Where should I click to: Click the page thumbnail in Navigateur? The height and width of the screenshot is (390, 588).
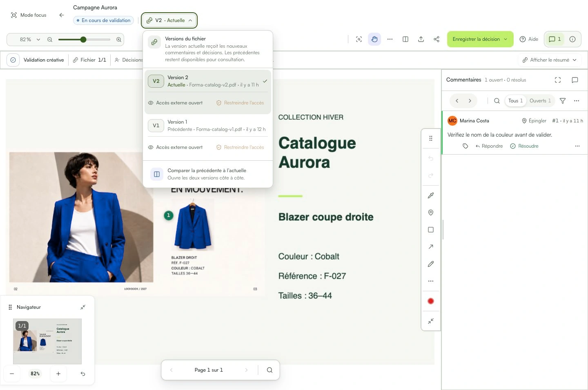click(47, 341)
